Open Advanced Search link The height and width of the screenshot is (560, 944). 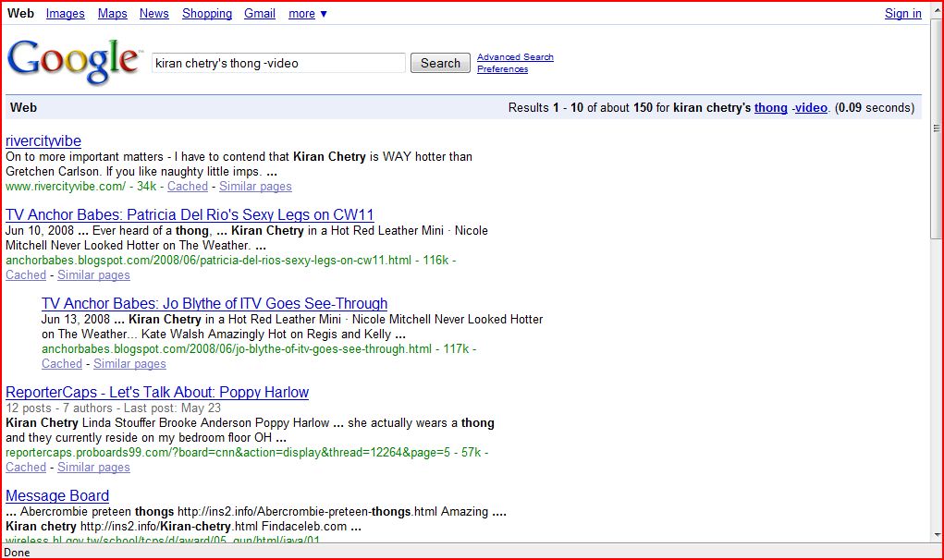515,57
